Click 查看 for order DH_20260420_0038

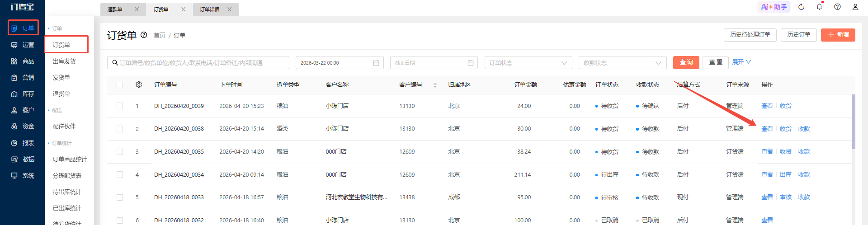coord(767,129)
